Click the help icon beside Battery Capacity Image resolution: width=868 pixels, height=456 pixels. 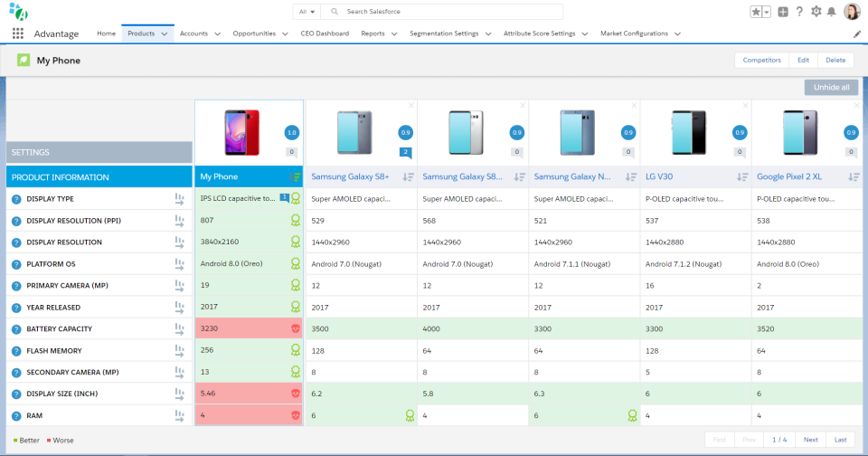[16, 329]
